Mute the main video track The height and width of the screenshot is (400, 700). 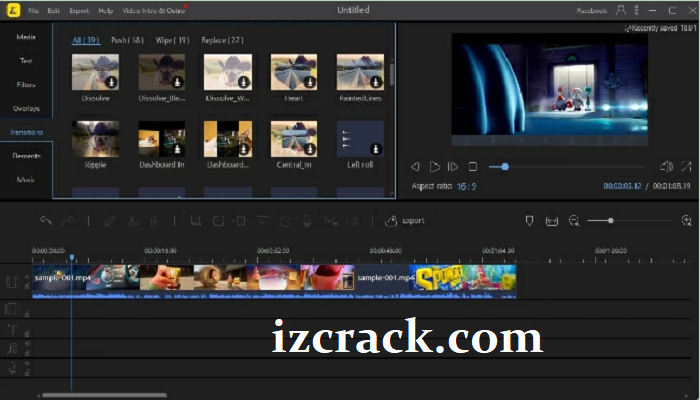[x=27, y=277]
